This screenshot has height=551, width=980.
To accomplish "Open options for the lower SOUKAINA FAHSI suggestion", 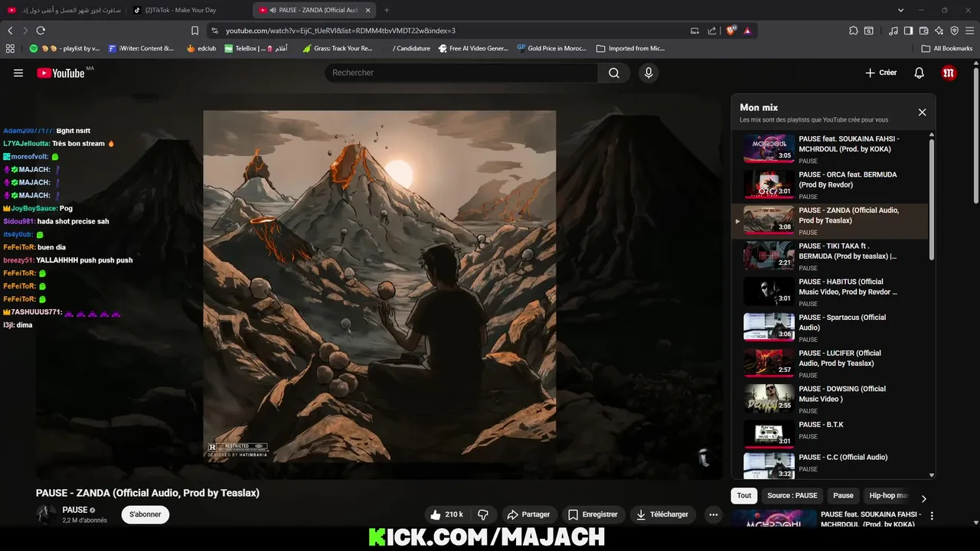I will click(x=932, y=516).
